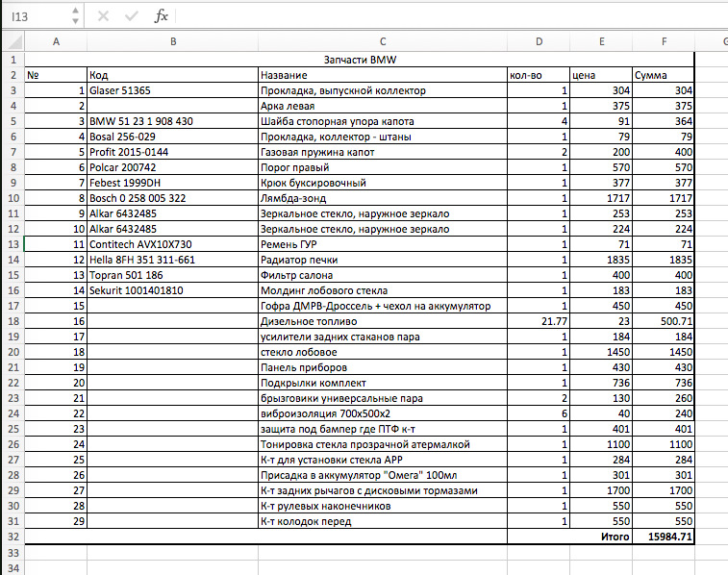728x575 pixels.
Task: Select cell Febest 1999DH
Action: point(173,183)
